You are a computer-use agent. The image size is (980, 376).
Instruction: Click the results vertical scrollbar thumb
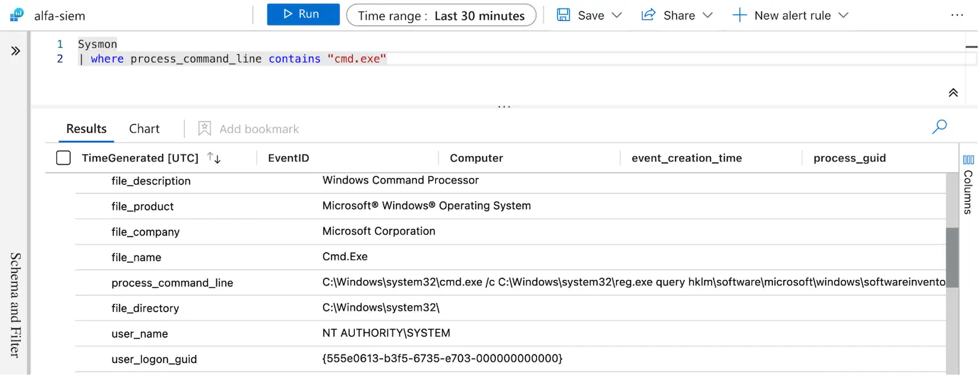pos(953,257)
